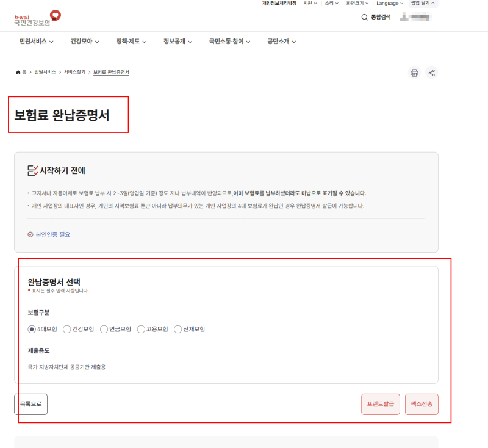Viewport: 488px width, 448px height.
Task: Select the 4대보험 radio button
Action: tap(32, 329)
